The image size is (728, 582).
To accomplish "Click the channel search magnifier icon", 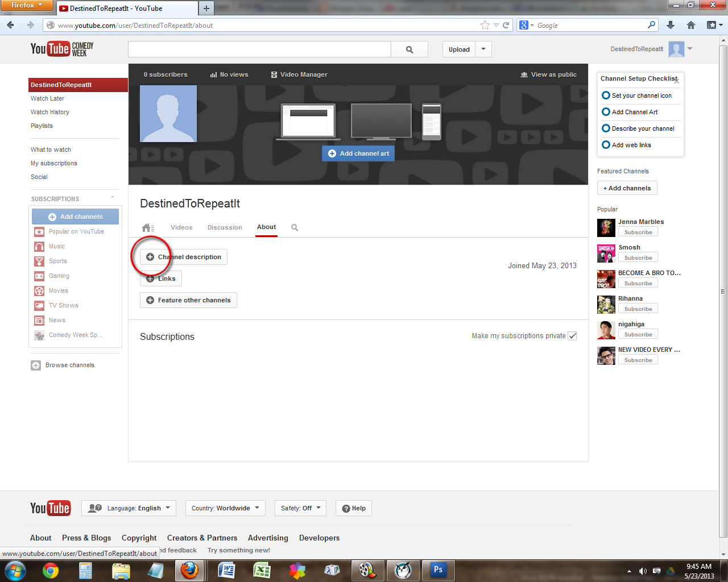I will click(x=294, y=227).
